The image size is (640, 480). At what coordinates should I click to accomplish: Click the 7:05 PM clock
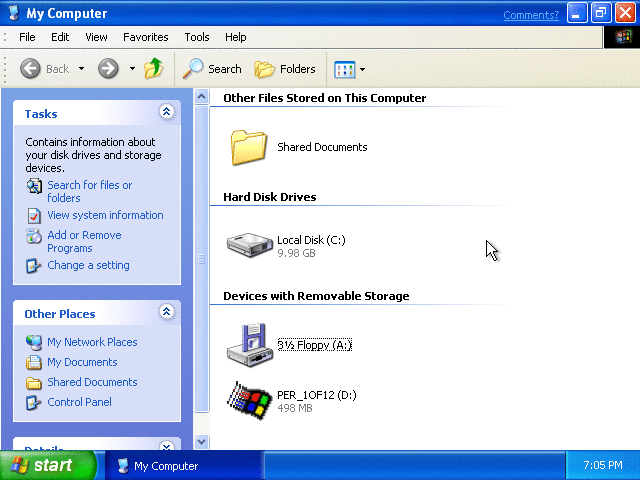pos(603,465)
